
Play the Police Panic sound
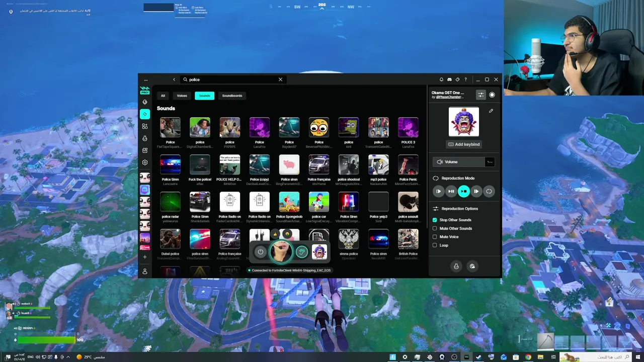[408, 165]
